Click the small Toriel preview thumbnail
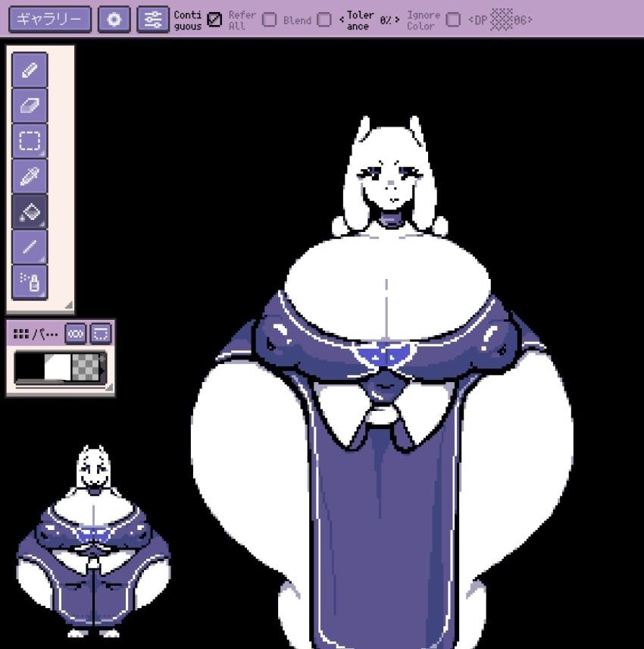Screen dimensions: 644x649 [93, 542]
